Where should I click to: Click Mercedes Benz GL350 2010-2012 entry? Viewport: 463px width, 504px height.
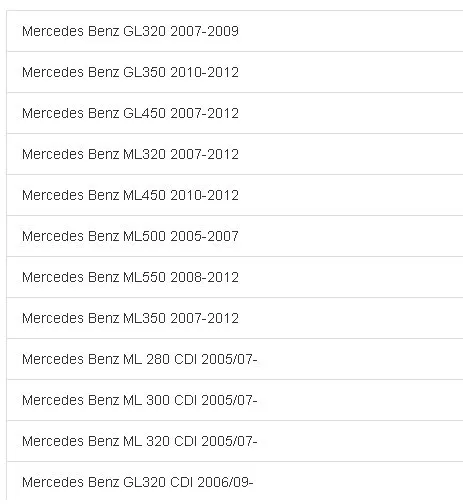[235, 72]
